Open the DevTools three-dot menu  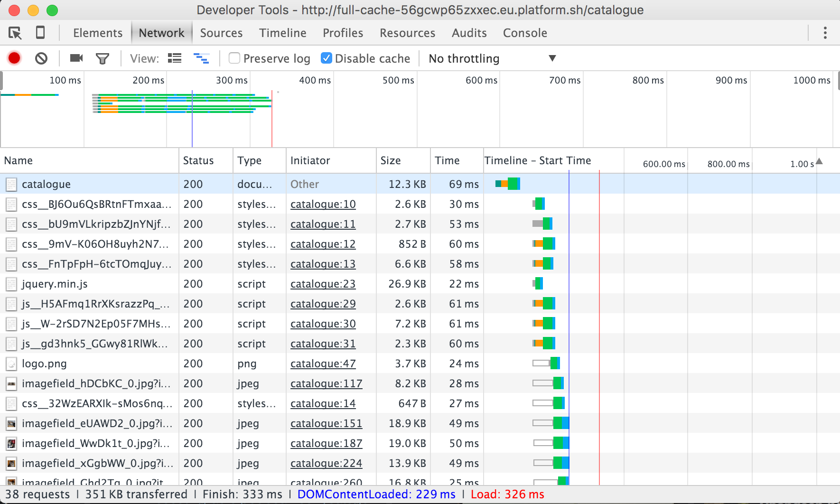pyautogui.click(x=825, y=33)
